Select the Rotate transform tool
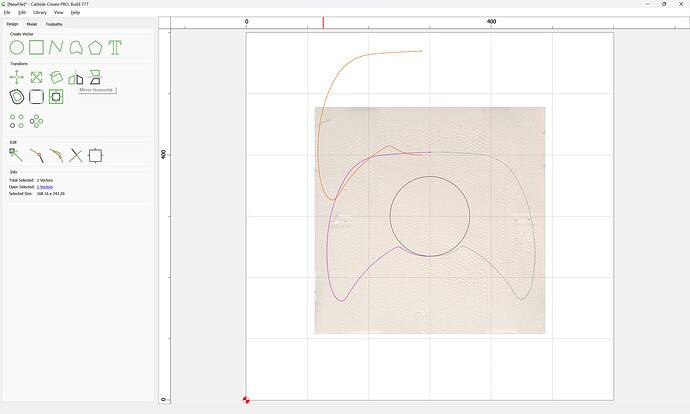This screenshot has height=414, width=690. (x=56, y=77)
